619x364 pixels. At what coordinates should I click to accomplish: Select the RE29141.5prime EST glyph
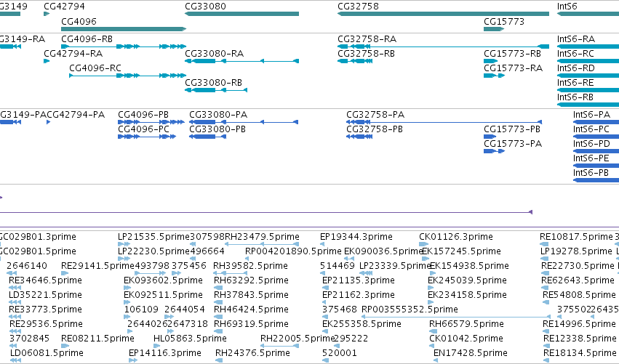click(65, 273)
